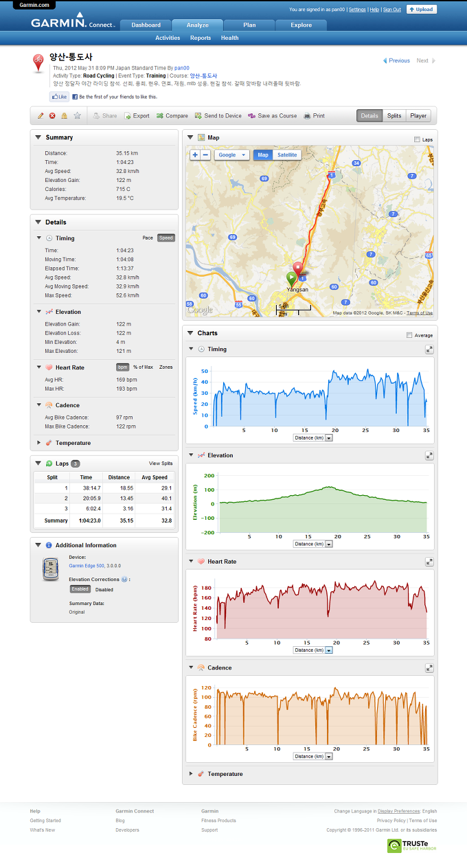Viewport: 467px width, 868px height.
Task: Click the red delete activity icon
Action: [52, 115]
